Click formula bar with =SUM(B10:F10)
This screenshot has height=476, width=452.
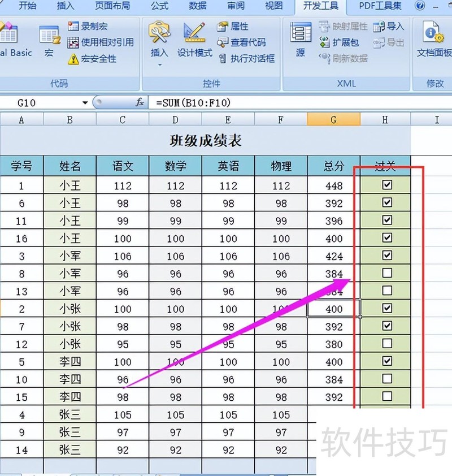(x=301, y=103)
